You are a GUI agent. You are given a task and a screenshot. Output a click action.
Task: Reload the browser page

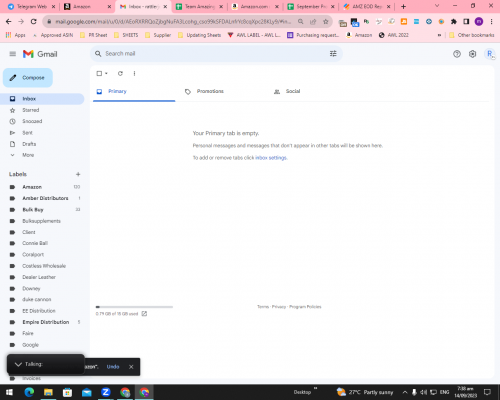point(33,22)
